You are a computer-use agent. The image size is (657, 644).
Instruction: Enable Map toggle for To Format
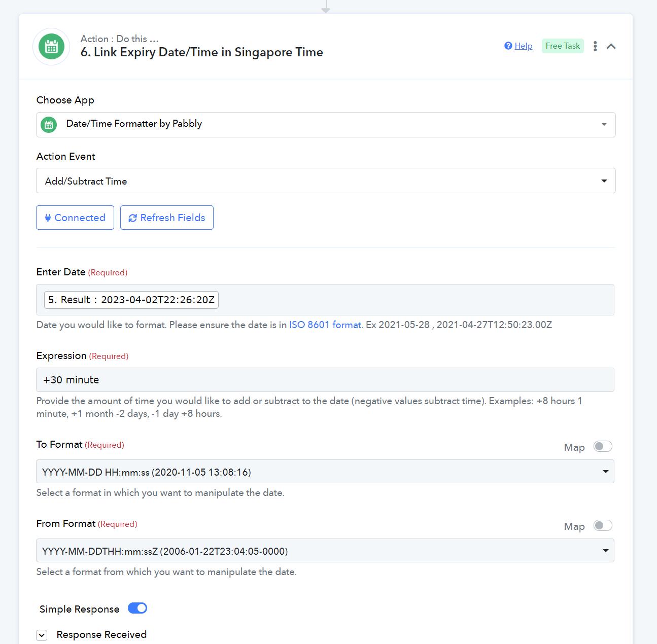click(x=603, y=446)
